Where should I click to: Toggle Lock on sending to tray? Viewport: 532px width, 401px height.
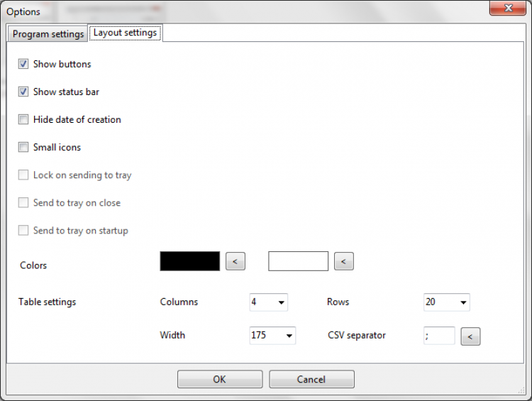coord(23,175)
